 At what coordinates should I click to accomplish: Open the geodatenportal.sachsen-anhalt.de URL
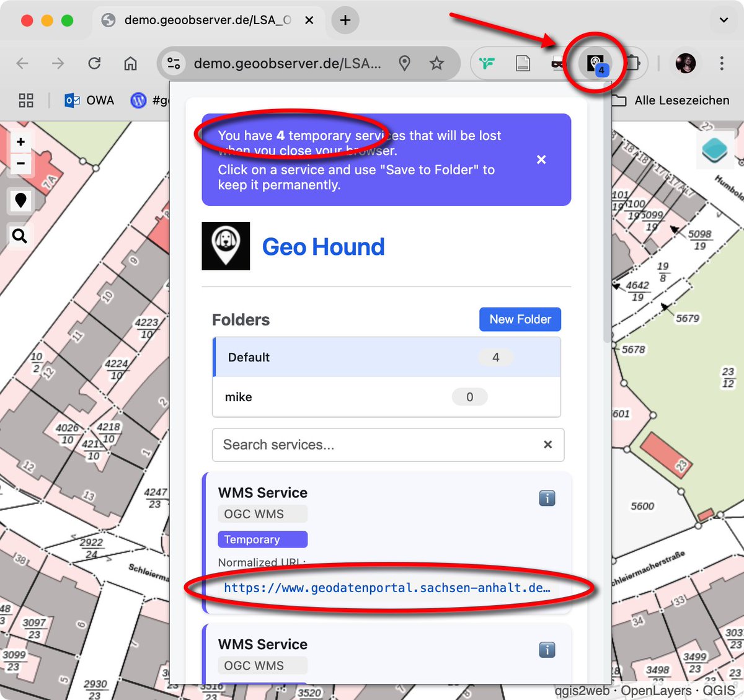point(387,588)
